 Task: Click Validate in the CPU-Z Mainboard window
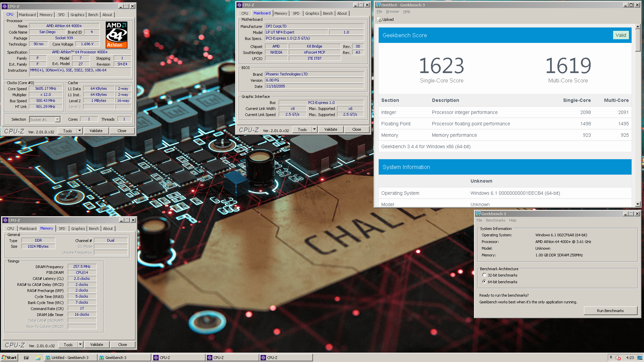point(331,129)
